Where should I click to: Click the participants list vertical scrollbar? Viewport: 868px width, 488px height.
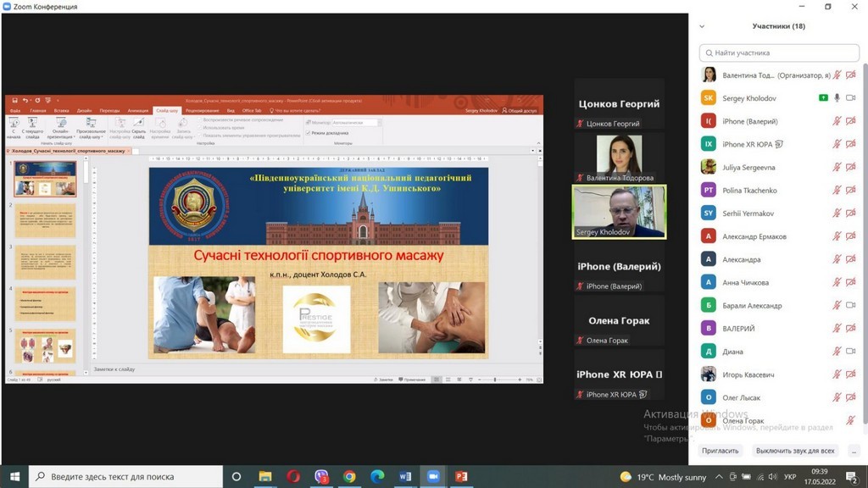[x=864, y=243]
